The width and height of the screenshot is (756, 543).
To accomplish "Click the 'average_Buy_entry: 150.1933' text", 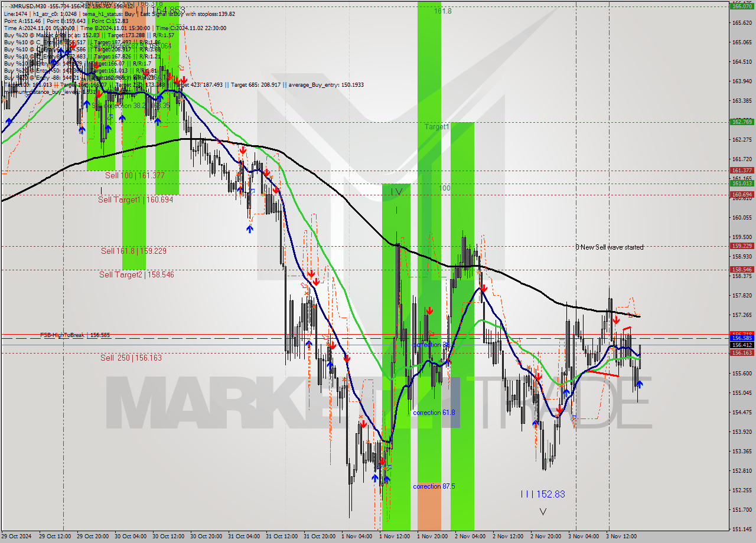I will pyautogui.click(x=326, y=85).
